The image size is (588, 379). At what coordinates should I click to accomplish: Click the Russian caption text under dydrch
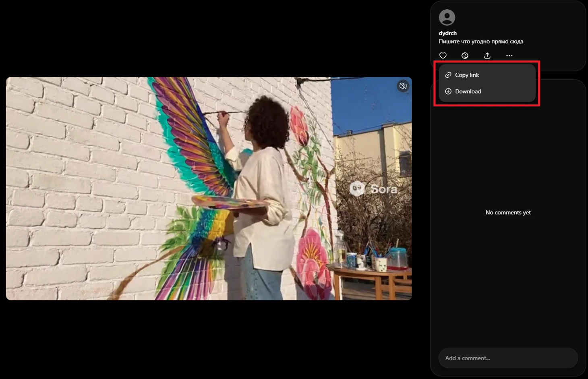481,41
